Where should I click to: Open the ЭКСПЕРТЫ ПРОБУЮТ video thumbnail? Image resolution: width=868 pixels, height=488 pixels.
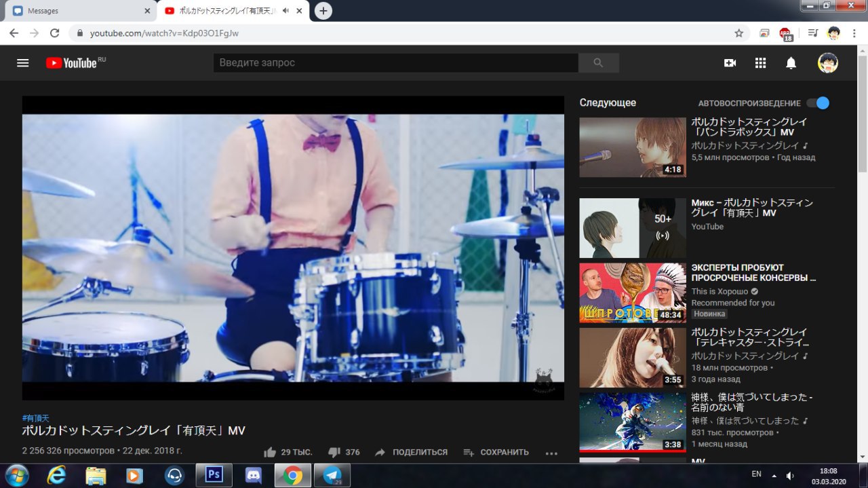coord(633,293)
